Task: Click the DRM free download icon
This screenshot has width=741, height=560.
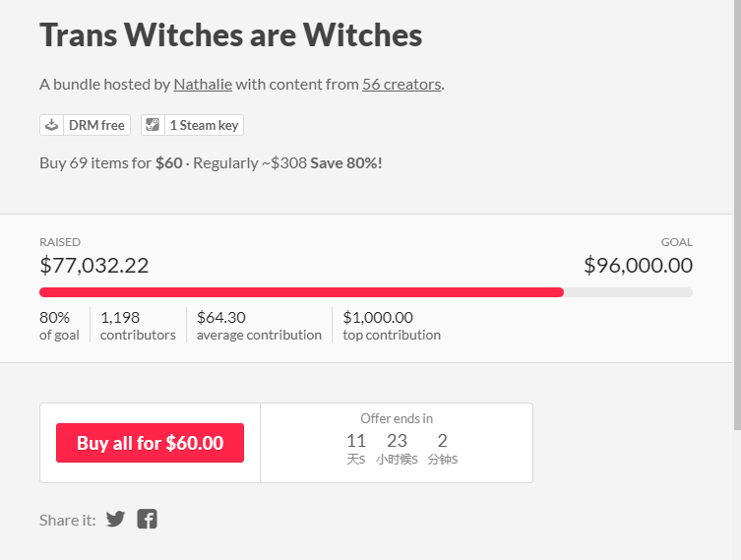Action: coord(52,125)
